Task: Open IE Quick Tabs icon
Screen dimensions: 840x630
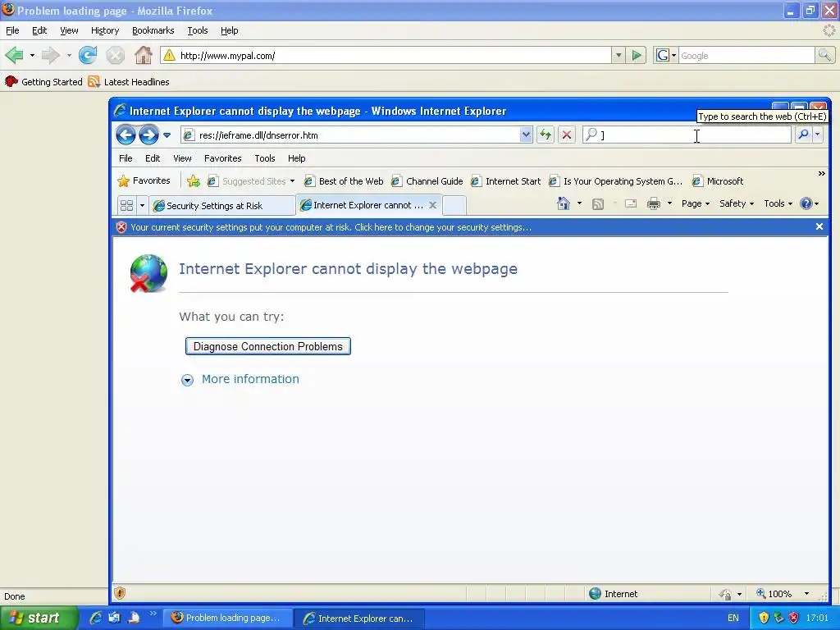Action: (x=126, y=205)
